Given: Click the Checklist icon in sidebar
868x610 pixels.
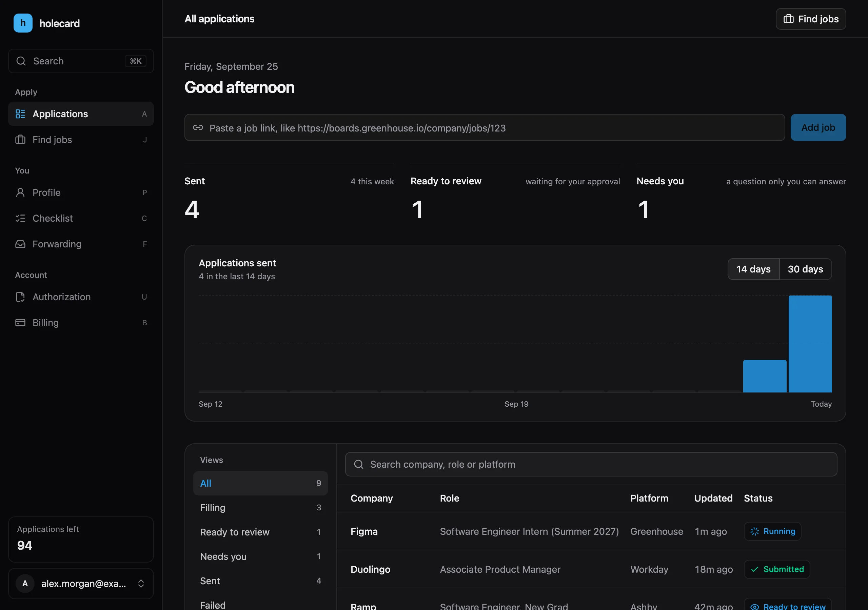Looking at the screenshot, I should [20, 218].
